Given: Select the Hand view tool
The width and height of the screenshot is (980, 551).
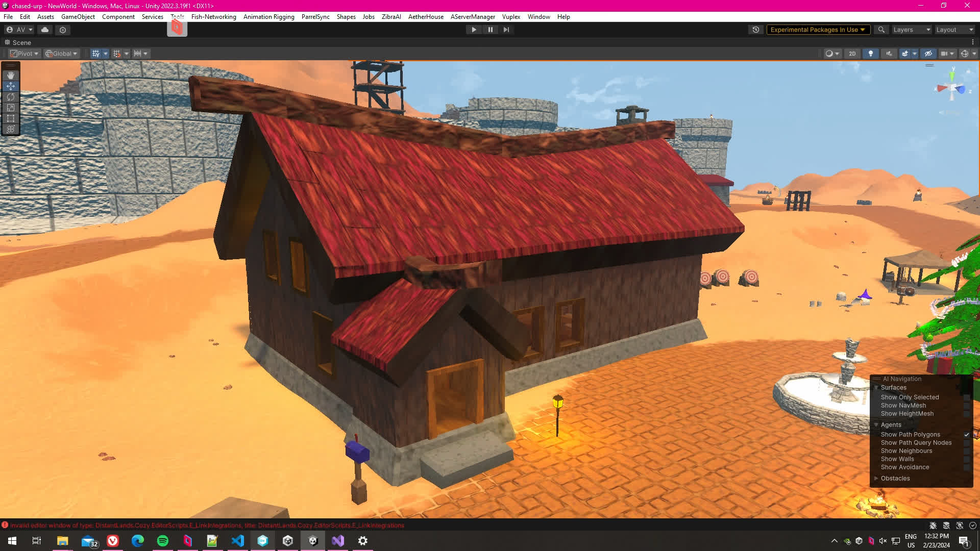Looking at the screenshot, I should 11,76.
